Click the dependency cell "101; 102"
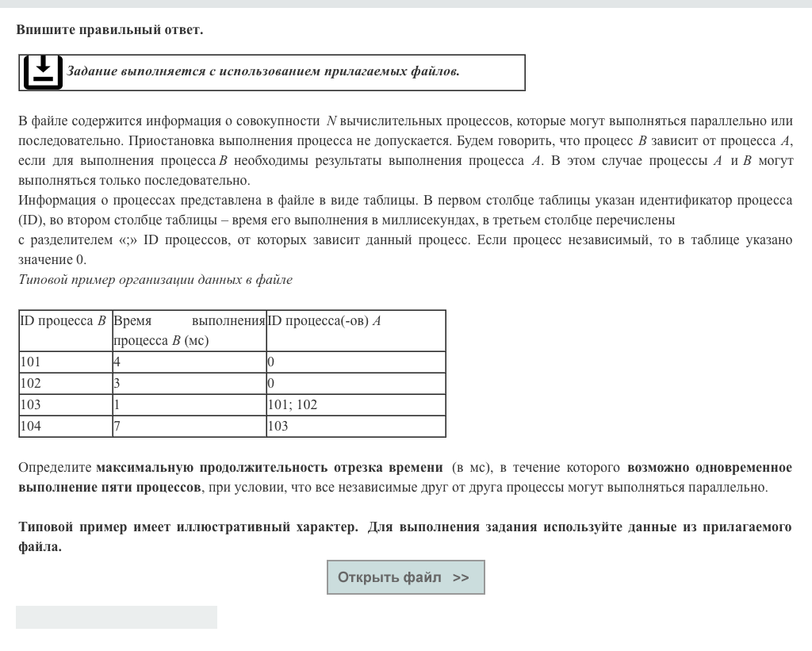 point(355,404)
